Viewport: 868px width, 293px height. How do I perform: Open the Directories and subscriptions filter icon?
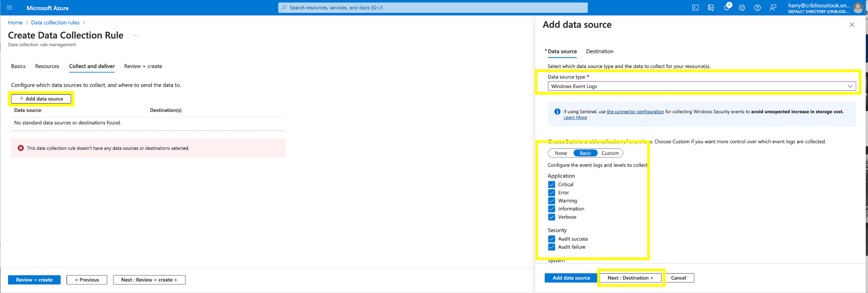click(711, 8)
